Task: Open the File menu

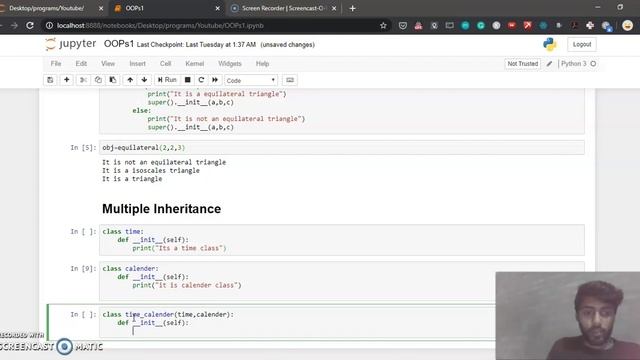Action: coord(56,64)
